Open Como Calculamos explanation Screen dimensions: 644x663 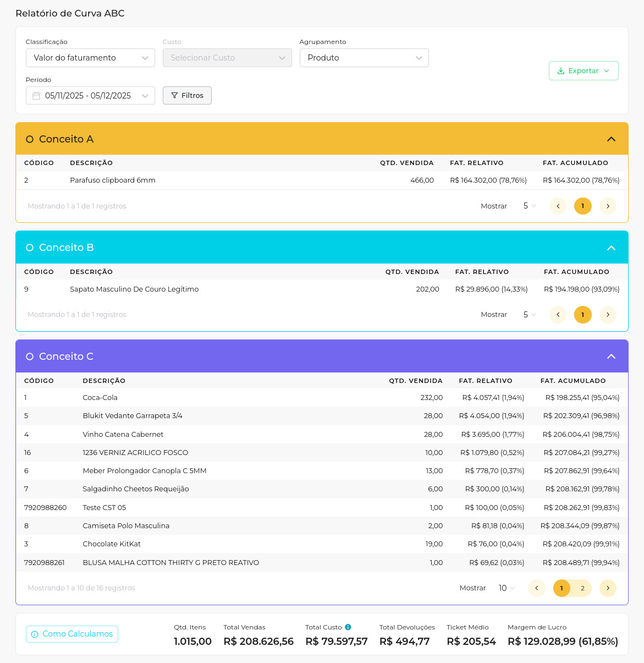tap(72, 634)
